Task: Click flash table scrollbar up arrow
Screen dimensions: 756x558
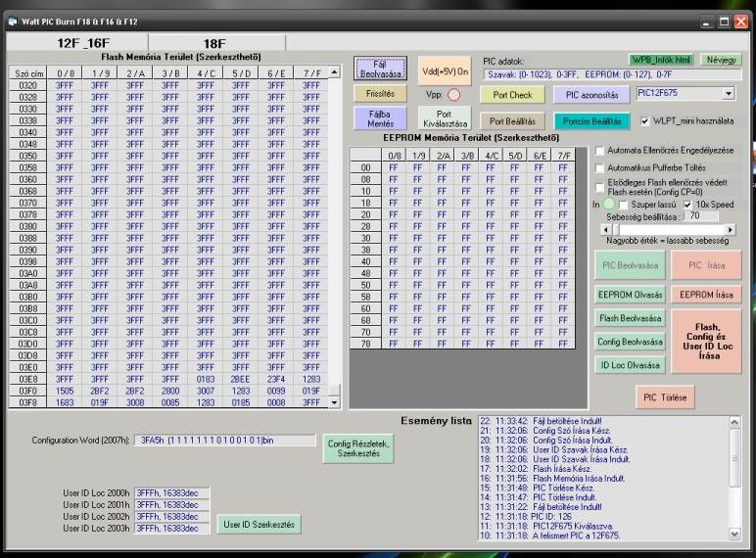Action: click(334, 72)
